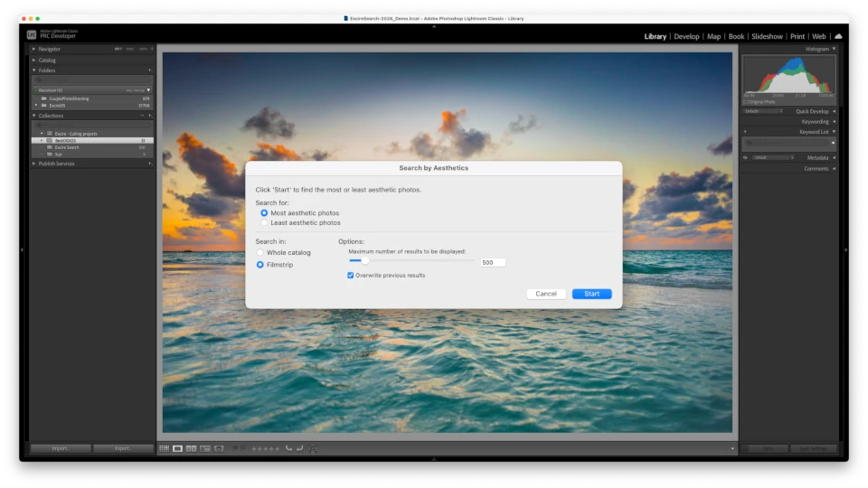Click the maximum results slider handle
The image size is (868, 488).
[x=364, y=261]
